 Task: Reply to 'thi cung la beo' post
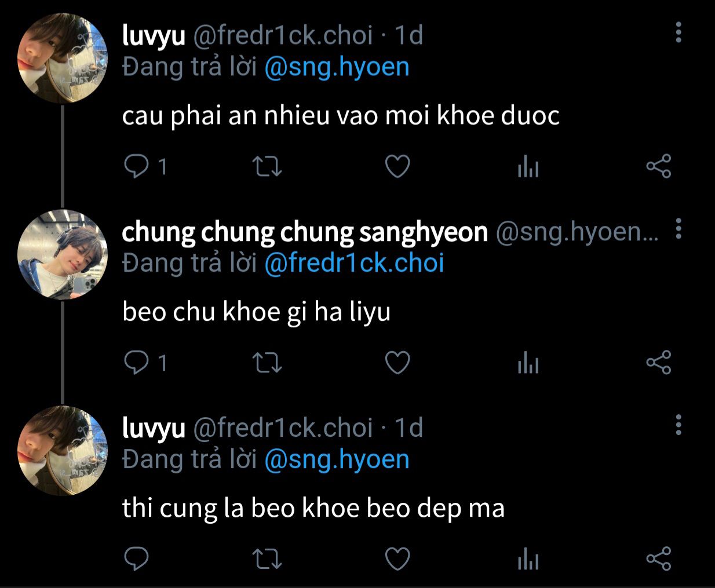(137, 559)
